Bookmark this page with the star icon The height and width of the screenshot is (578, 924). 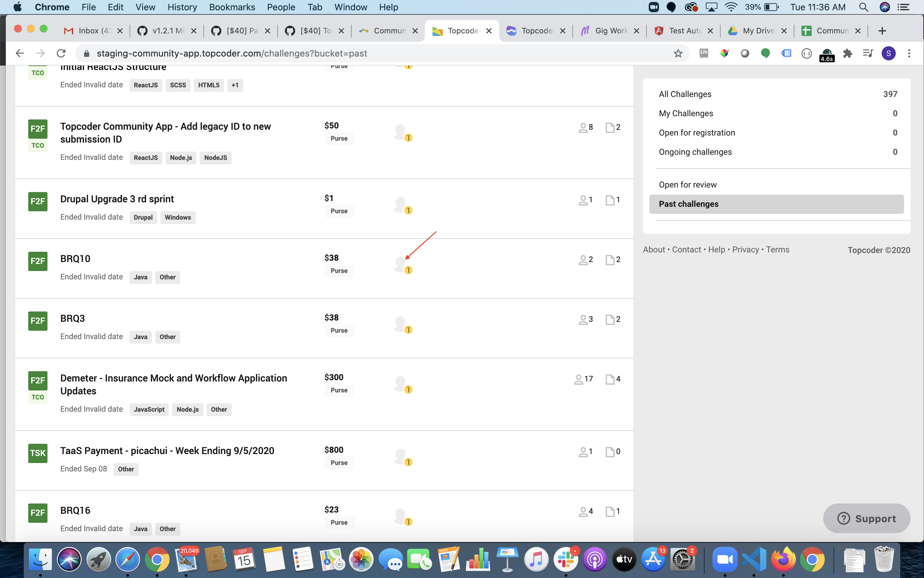tap(678, 53)
